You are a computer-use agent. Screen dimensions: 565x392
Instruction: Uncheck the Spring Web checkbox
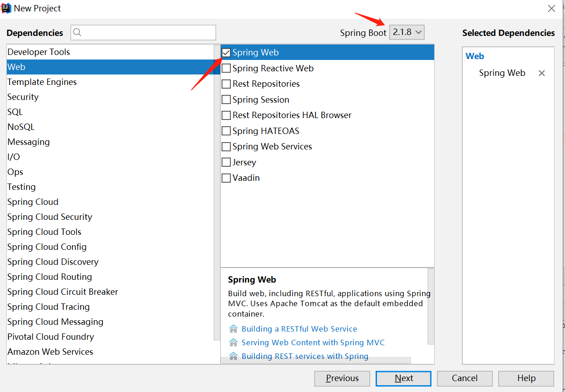[226, 53]
